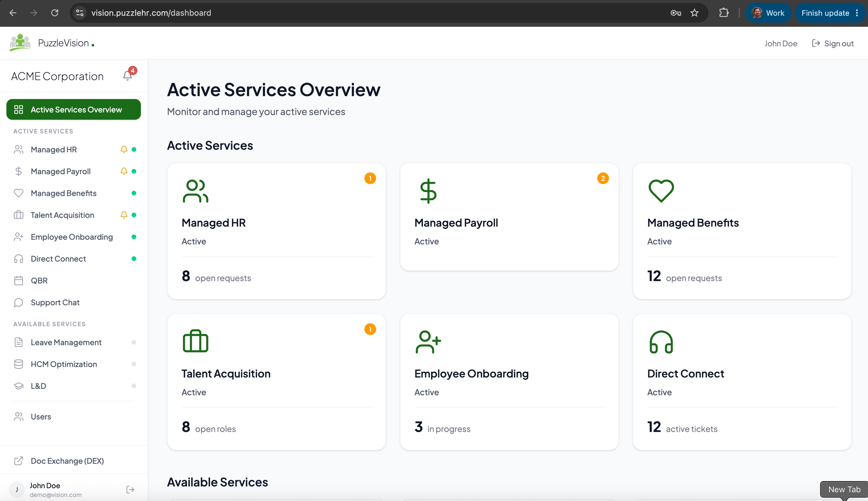Screen dimensions: 868x501
Task: Click the dollar sign icon on Managed Payroll card
Action: click(x=428, y=191)
